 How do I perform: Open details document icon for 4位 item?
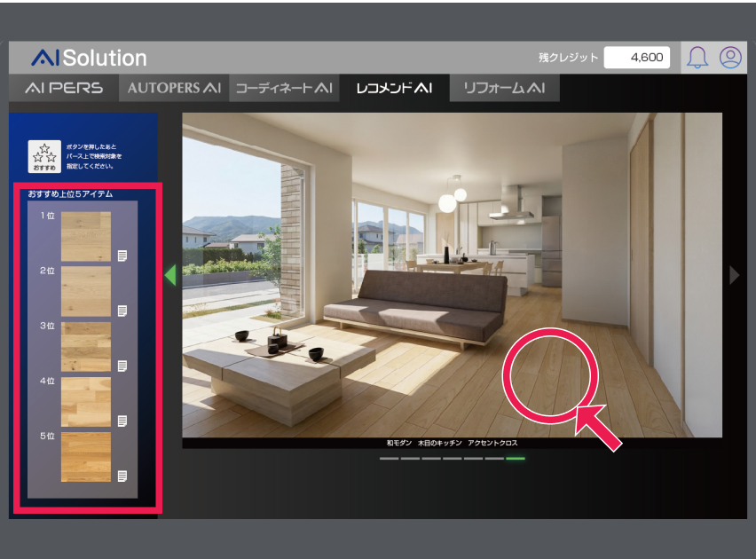click(122, 421)
